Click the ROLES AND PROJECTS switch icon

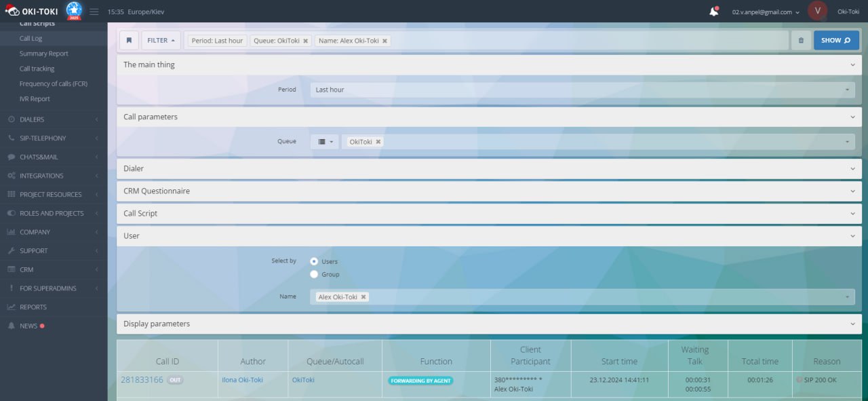tap(12, 213)
